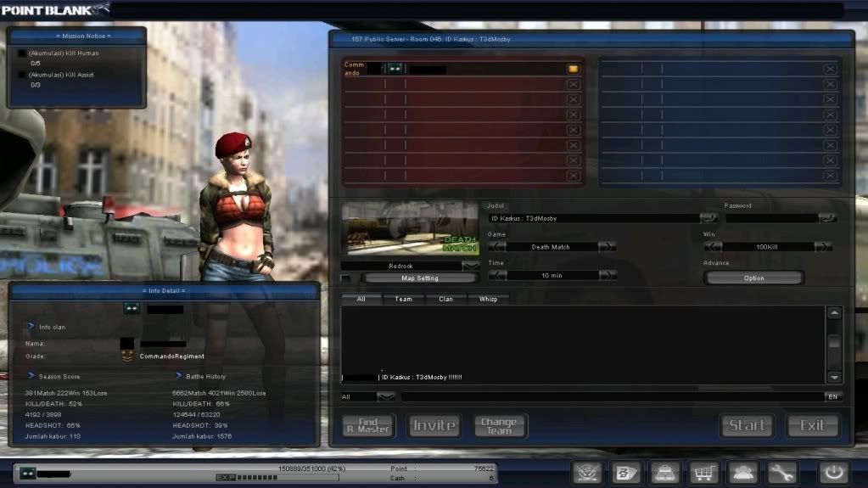This screenshot has width=868, height=488.
Task: Confirm Judul title with its enter icon
Action: click(708, 218)
